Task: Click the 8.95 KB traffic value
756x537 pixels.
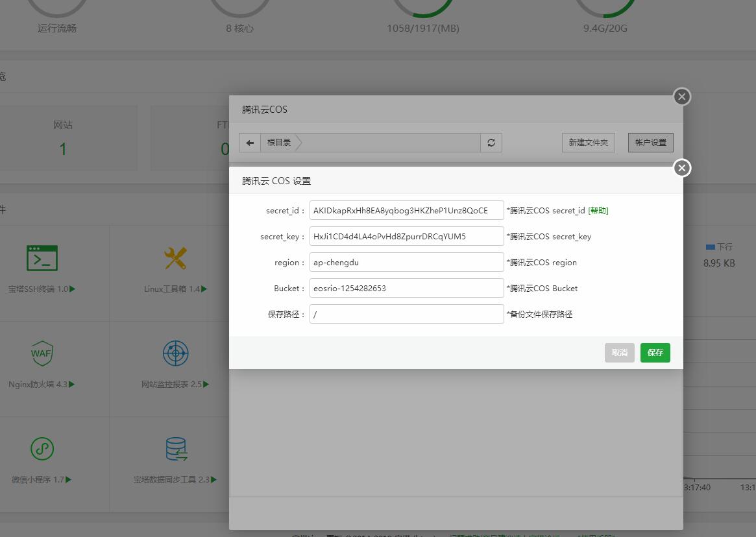Action: (719, 263)
